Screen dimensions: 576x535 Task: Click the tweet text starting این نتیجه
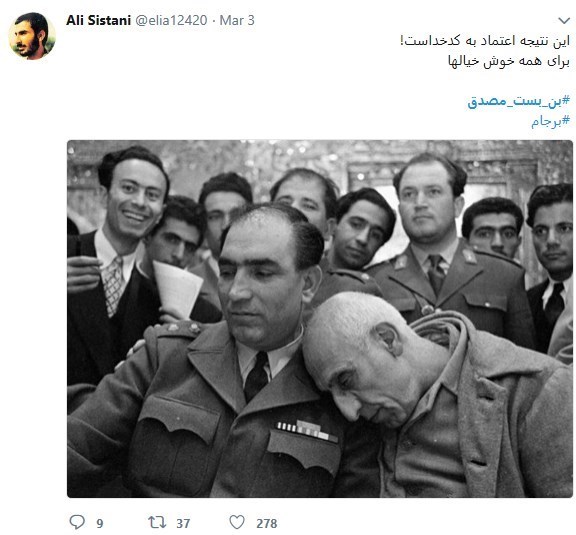coord(485,41)
